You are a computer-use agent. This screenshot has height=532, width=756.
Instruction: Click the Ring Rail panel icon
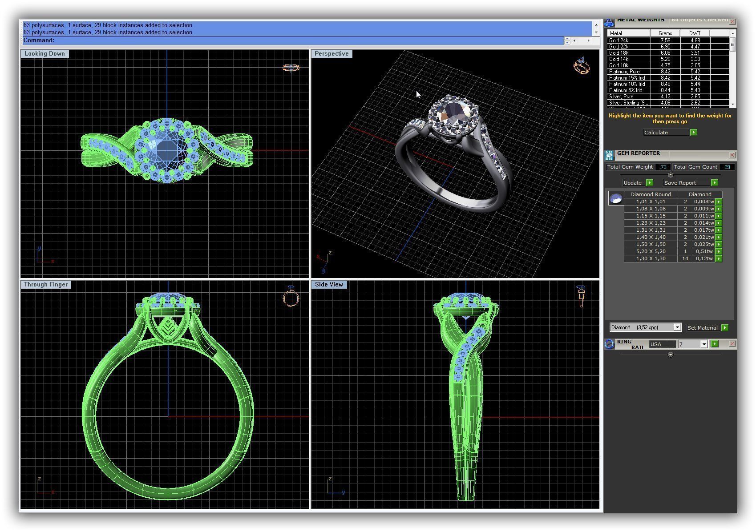[610, 344]
